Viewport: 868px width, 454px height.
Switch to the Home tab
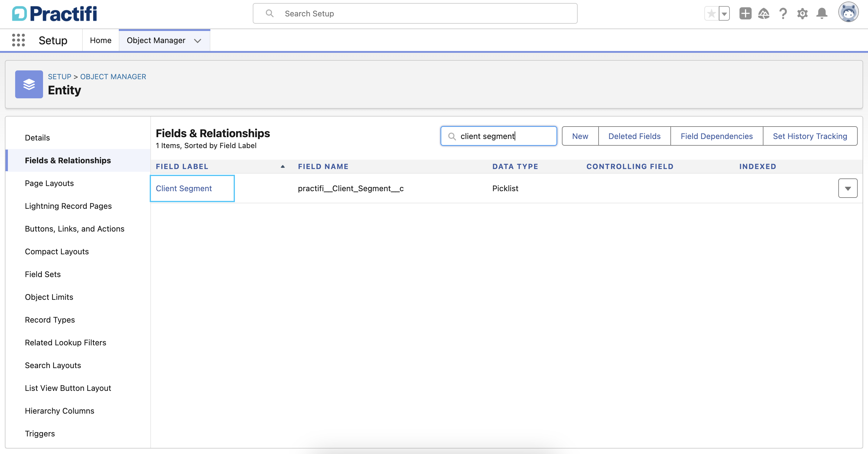[x=100, y=40]
